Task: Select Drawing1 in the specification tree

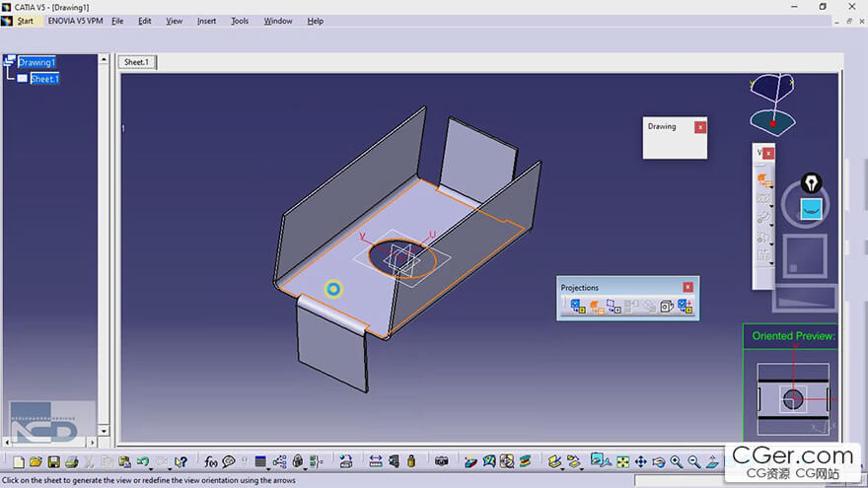Action: tap(37, 62)
